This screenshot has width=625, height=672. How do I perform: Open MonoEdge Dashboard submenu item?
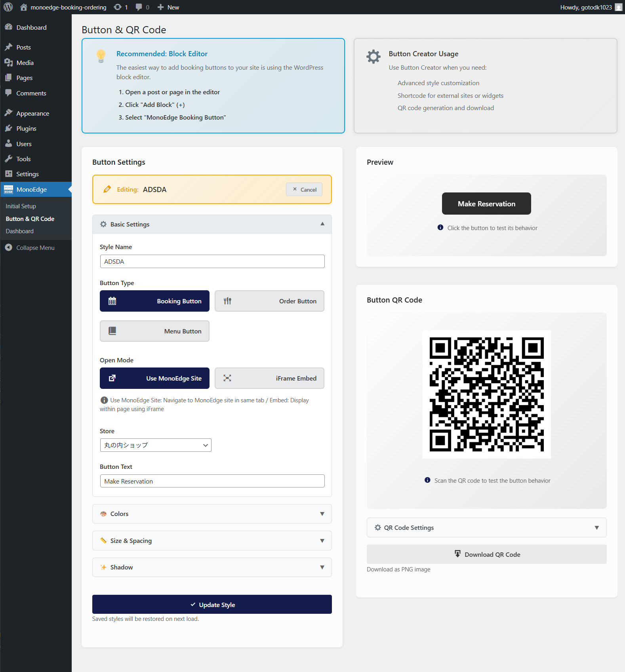tap(20, 231)
